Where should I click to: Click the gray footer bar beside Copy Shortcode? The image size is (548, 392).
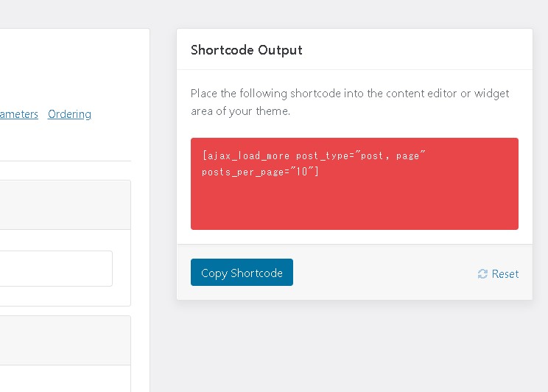pyautogui.click(x=383, y=273)
